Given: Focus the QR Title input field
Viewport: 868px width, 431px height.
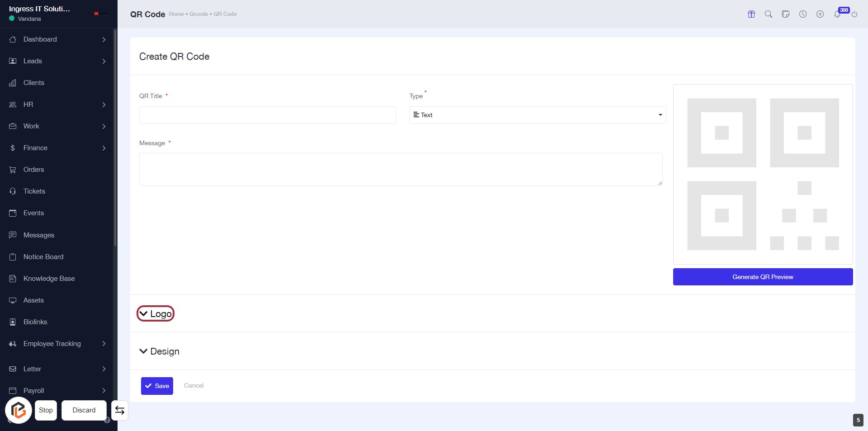Looking at the screenshot, I should click(x=267, y=115).
